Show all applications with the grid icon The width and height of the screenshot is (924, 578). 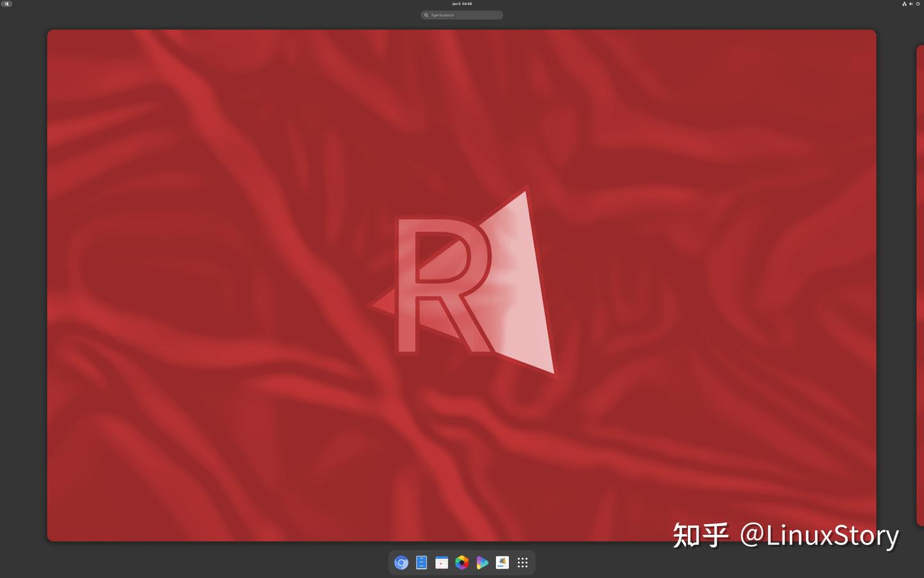click(522, 563)
